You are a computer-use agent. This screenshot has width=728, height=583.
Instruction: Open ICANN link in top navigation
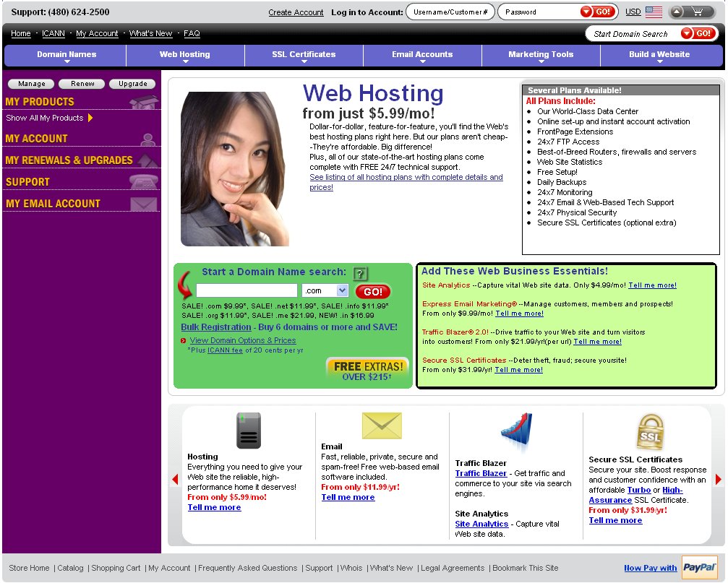53,33
